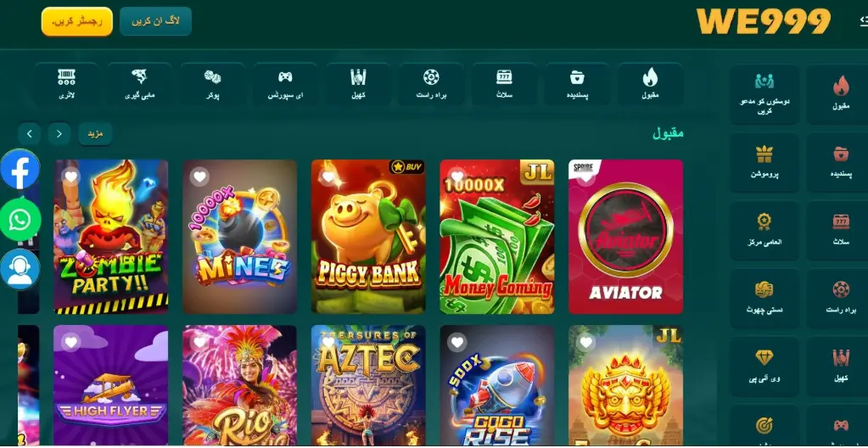Click the Log In (لاگ ان کریں) button
Viewport: 868px width, 448px height.
pyautogui.click(x=155, y=21)
